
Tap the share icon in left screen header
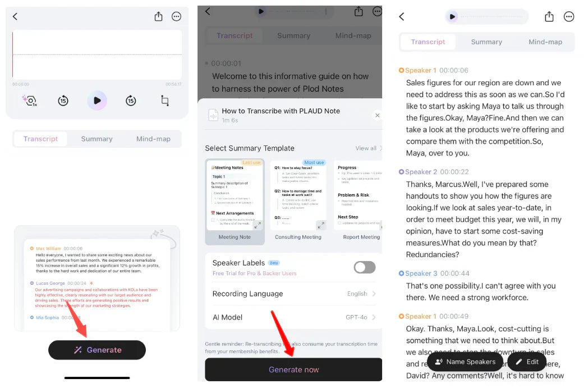click(158, 16)
